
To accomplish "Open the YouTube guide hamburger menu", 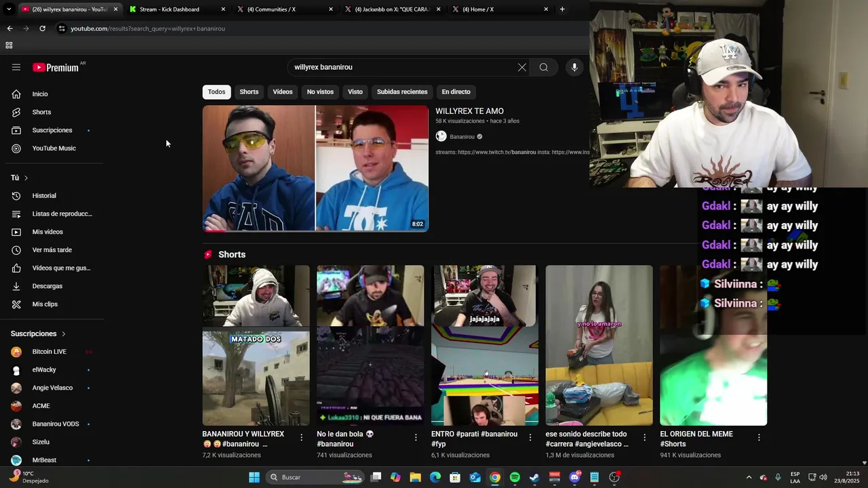I will coord(16,67).
